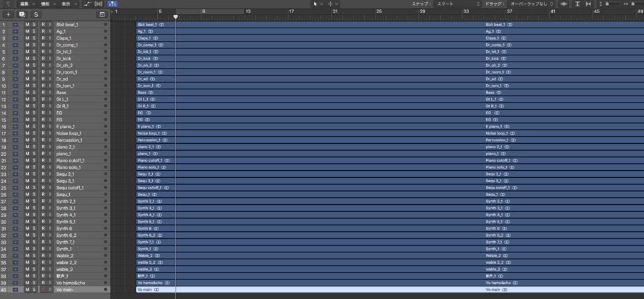Mute the 8bit beat_1 track

[x=27, y=24]
